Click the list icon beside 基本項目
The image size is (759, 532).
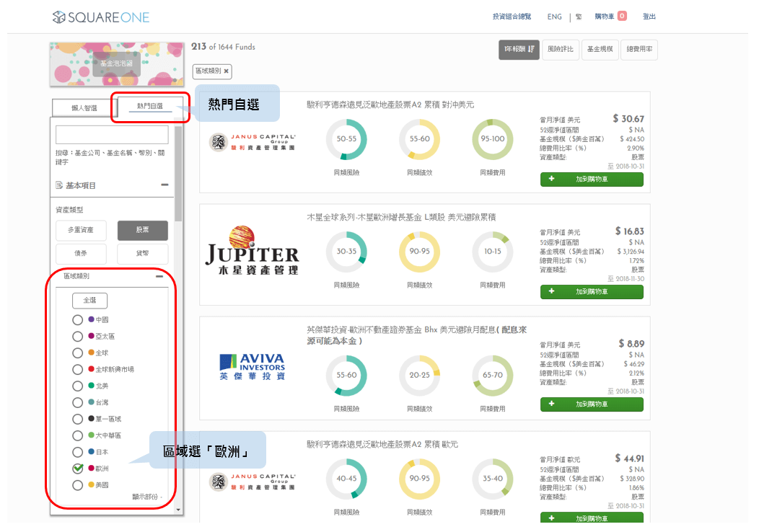click(x=59, y=185)
